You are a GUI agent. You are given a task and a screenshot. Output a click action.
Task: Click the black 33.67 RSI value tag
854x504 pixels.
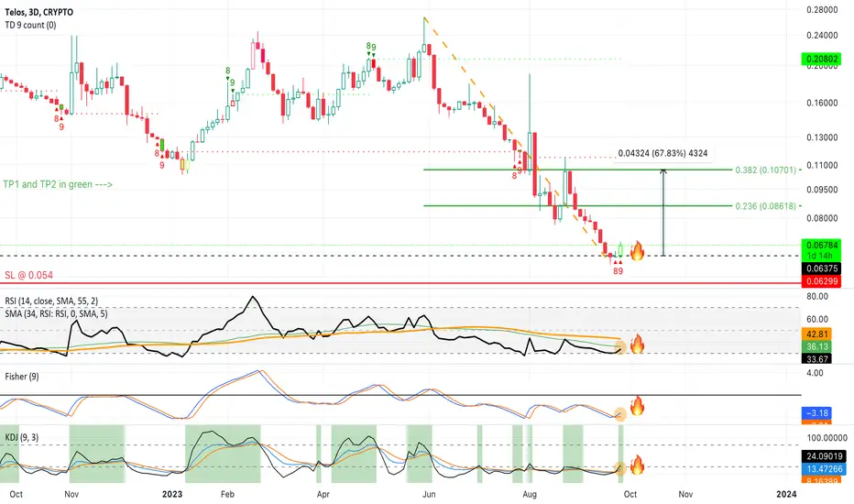pos(816,358)
